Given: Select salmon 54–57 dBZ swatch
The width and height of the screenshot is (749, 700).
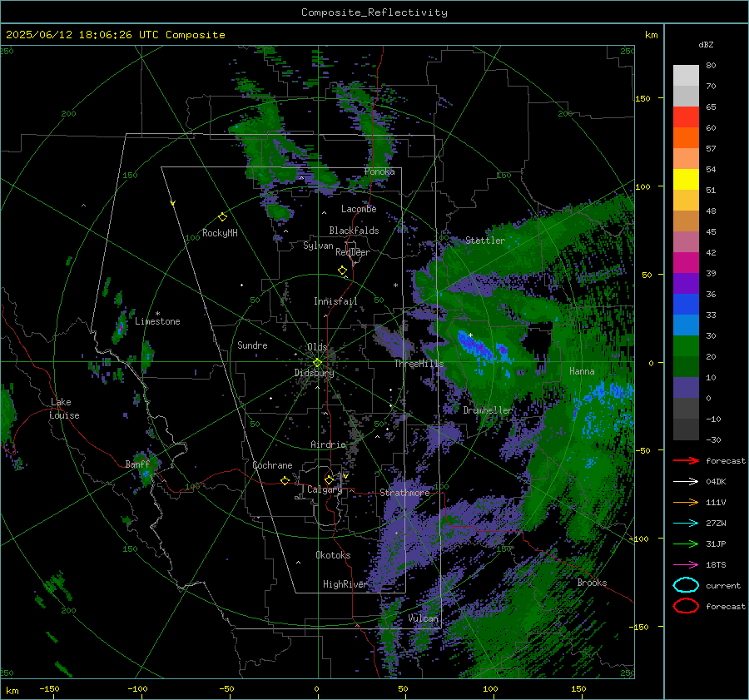Looking at the screenshot, I should click(x=686, y=159).
